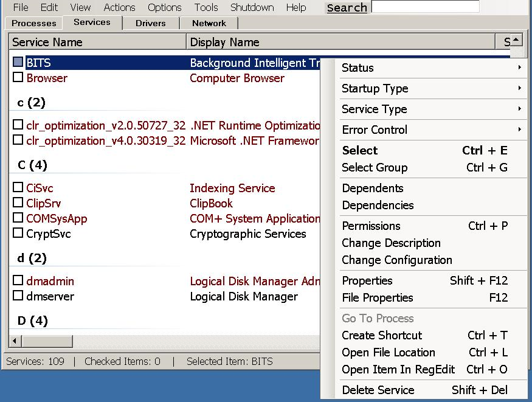This screenshot has width=532, height=402.
Task: Expand the Error Control submenu
Action: pyautogui.click(x=432, y=130)
